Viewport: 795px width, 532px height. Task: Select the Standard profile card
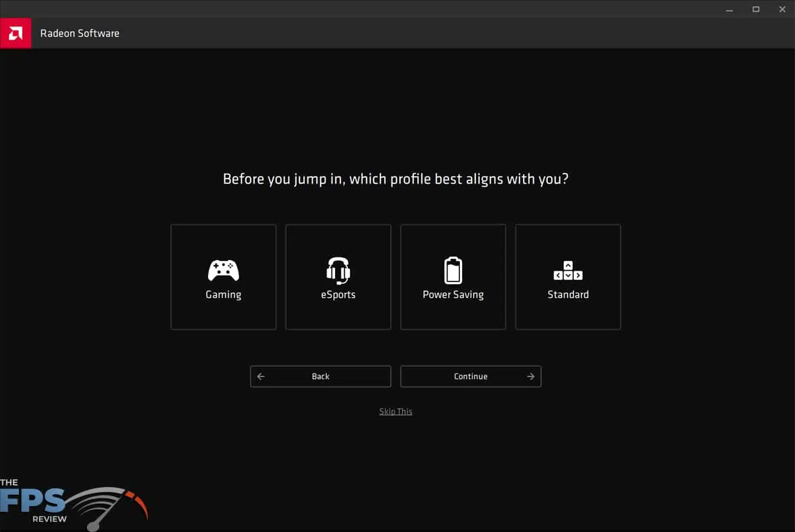tap(568, 277)
